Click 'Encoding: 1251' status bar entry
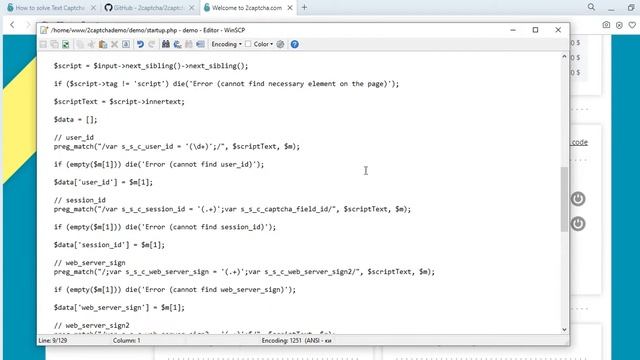The height and width of the screenshot is (360, 640). click(296, 340)
